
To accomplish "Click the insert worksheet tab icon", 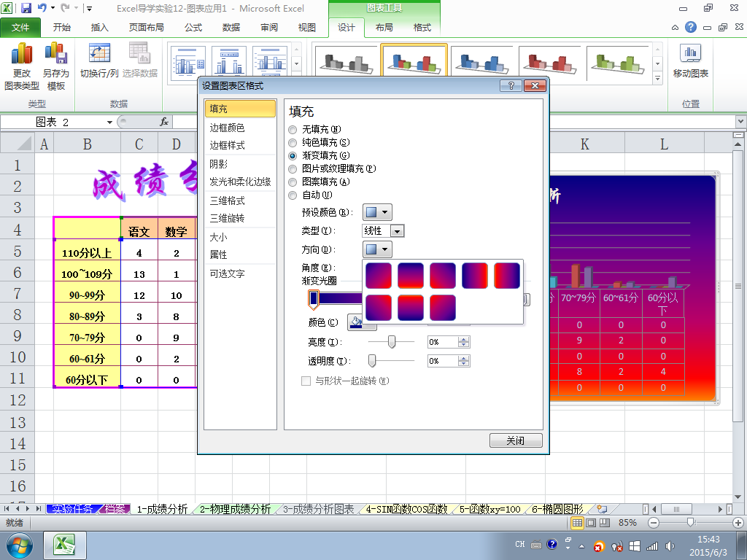I will click(602, 509).
